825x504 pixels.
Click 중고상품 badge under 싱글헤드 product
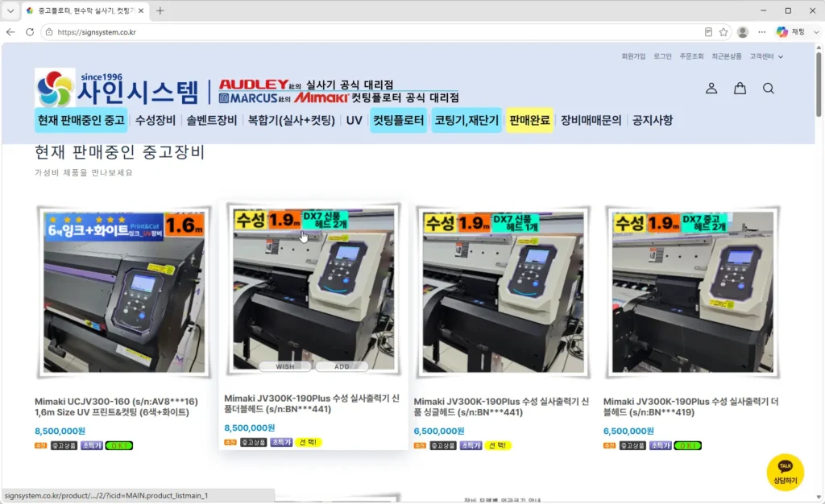(x=442, y=446)
